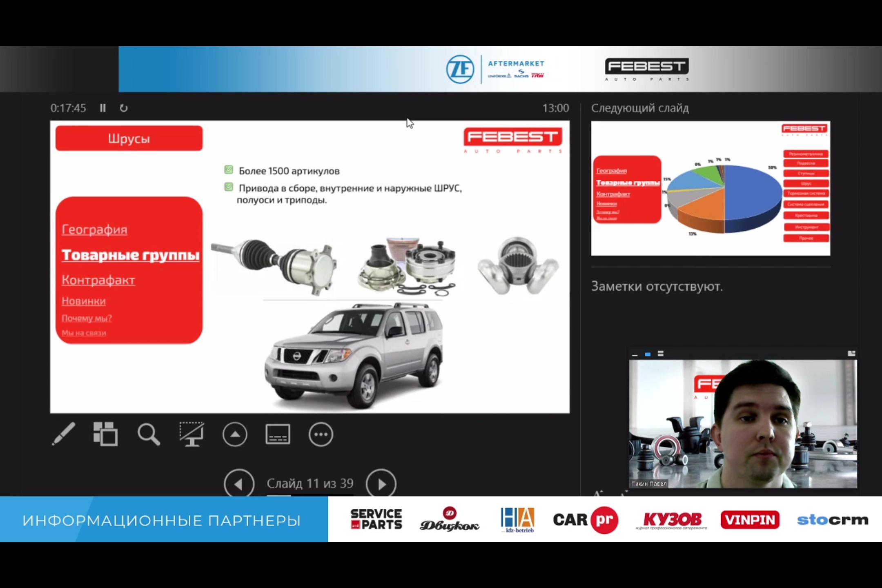The height and width of the screenshot is (588, 882).
Task: Click the tripod joint image
Action: (518, 265)
